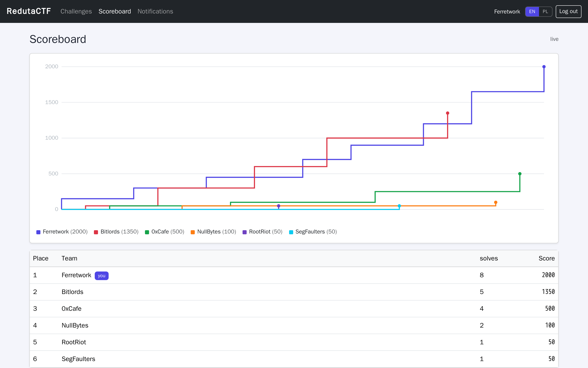This screenshot has height=368, width=588.
Task: Click NullBytes orange legend swatch
Action: click(193, 232)
